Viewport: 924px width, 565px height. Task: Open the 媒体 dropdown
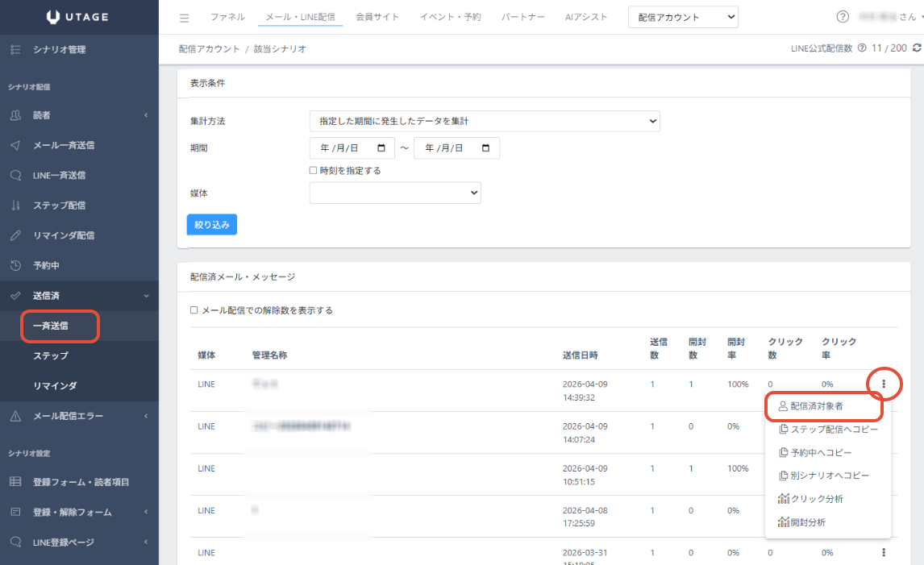click(x=395, y=193)
